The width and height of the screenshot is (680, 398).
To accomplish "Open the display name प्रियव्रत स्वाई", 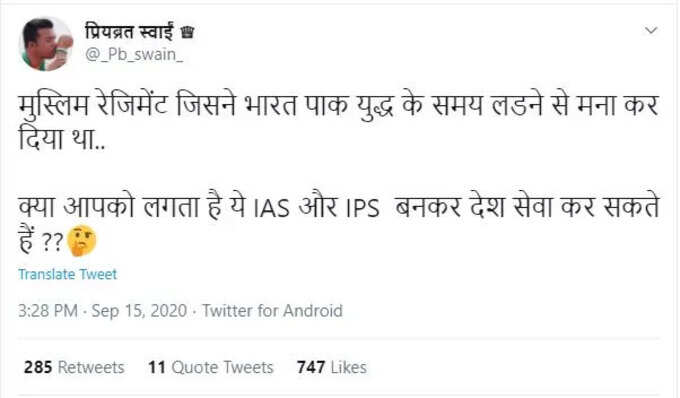I will click(x=129, y=32).
